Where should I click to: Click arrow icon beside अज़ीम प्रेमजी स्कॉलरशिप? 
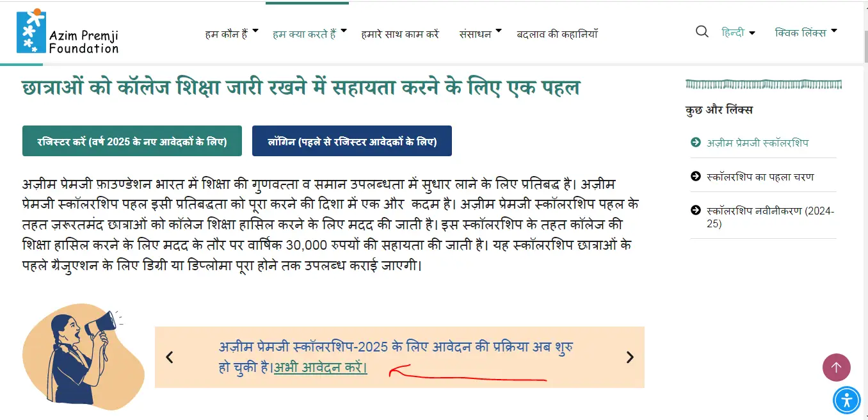pos(696,142)
